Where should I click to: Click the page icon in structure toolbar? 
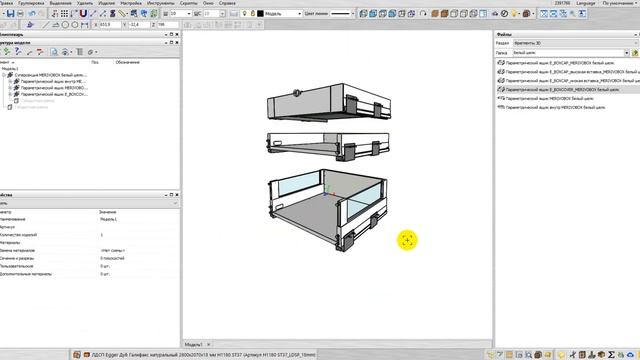pyautogui.click(x=54, y=52)
